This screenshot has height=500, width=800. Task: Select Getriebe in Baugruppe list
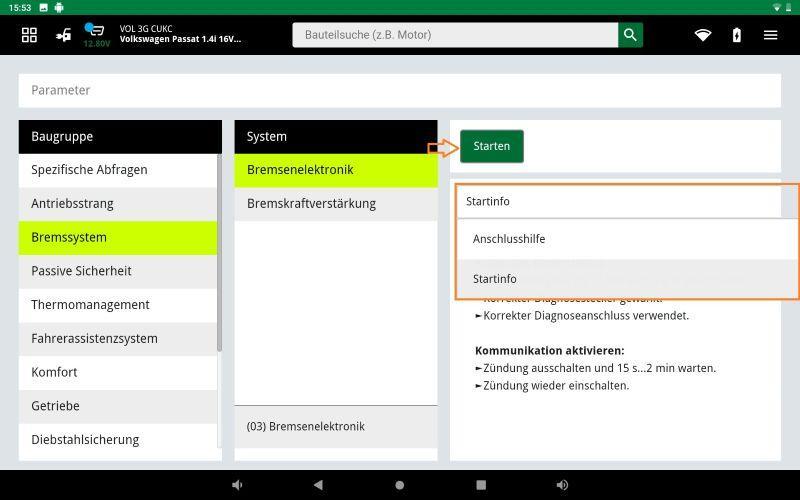point(118,406)
